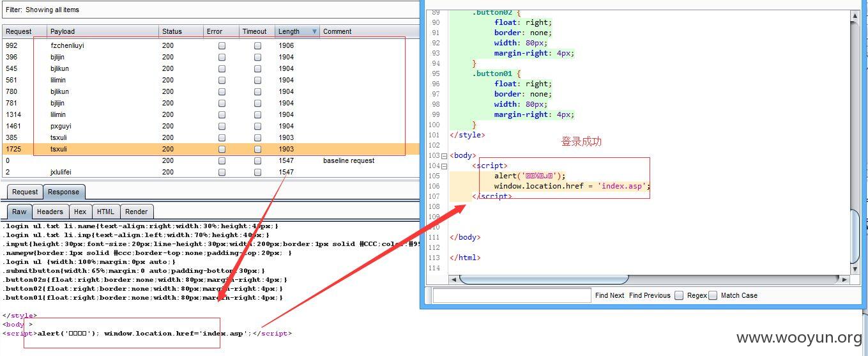868x356 pixels.
Task: Open the Hex view tab
Action: tap(80, 212)
